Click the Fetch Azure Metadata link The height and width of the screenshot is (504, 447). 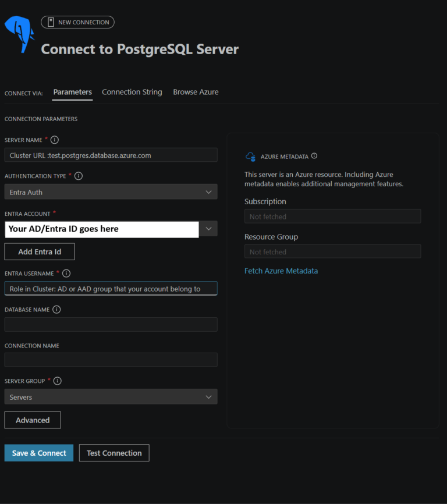[281, 271]
